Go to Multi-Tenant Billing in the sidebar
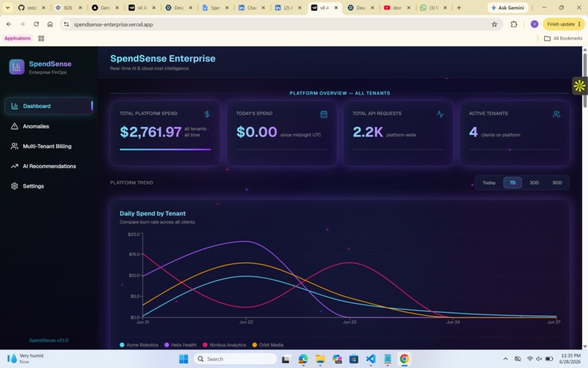The width and height of the screenshot is (588, 368). (49, 146)
